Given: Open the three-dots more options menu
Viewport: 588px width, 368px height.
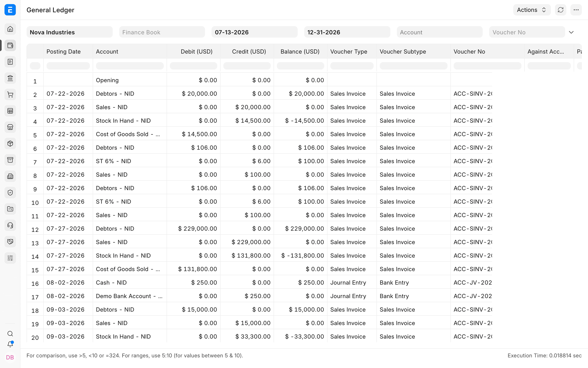Looking at the screenshot, I should [576, 10].
